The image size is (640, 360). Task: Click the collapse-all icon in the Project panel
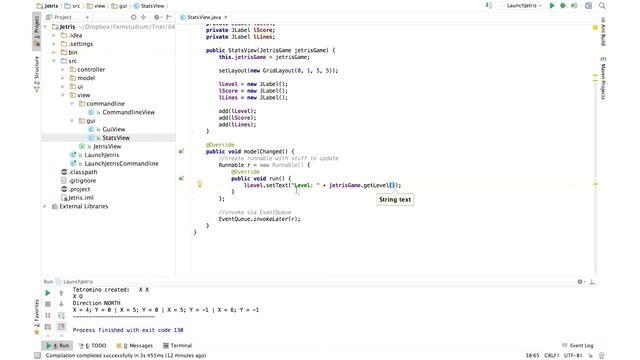coord(144,17)
